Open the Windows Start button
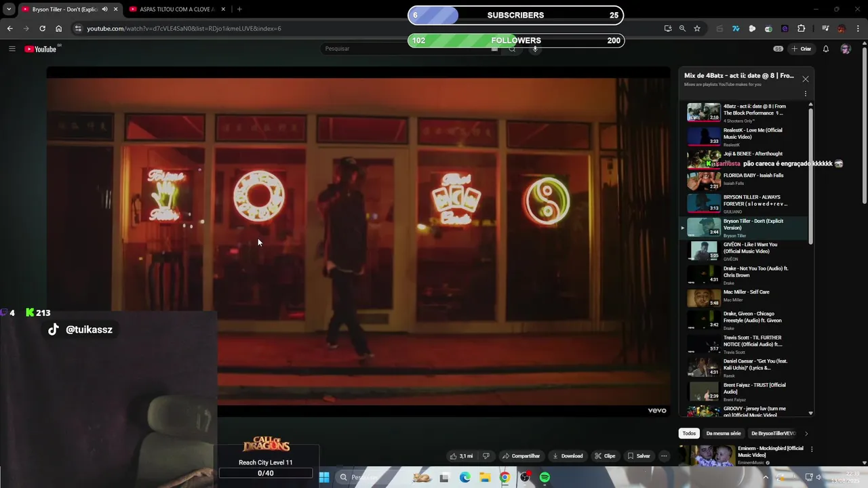The image size is (868, 488). [324, 477]
